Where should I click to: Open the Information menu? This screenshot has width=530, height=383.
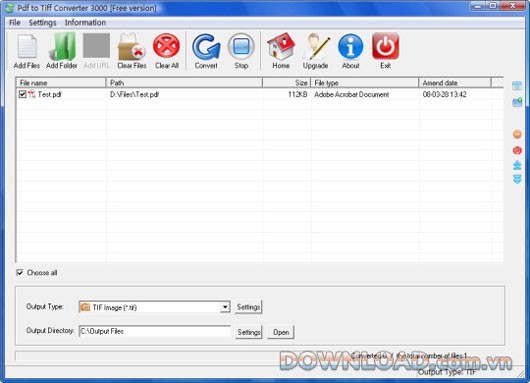(x=85, y=23)
